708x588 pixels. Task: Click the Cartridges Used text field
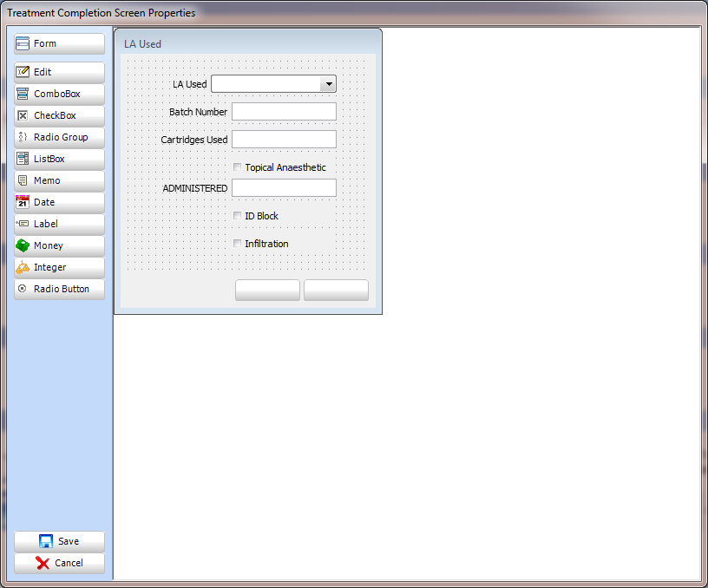284,140
